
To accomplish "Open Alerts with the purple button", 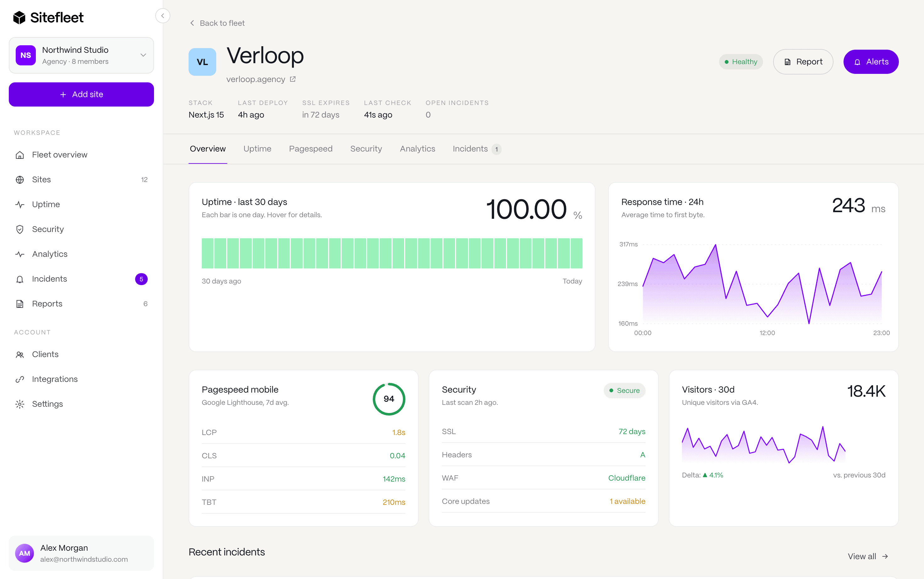I will (x=870, y=62).
